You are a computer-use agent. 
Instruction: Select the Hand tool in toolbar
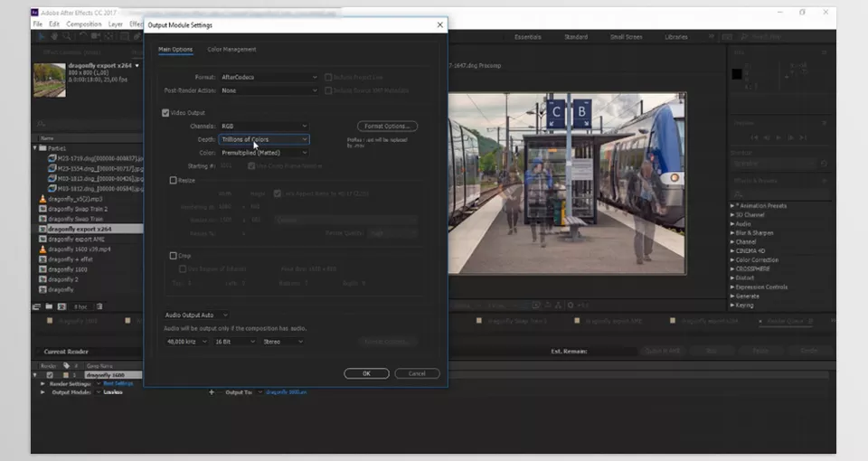pyautogui.click(x=54, y=36)
